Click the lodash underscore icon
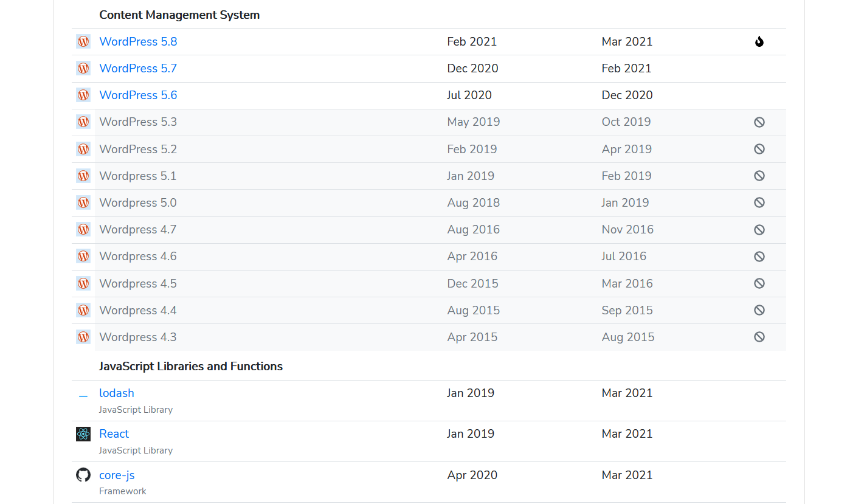This screenshot has height=504, width=864. pyautogui.click(x=83, y=396)
